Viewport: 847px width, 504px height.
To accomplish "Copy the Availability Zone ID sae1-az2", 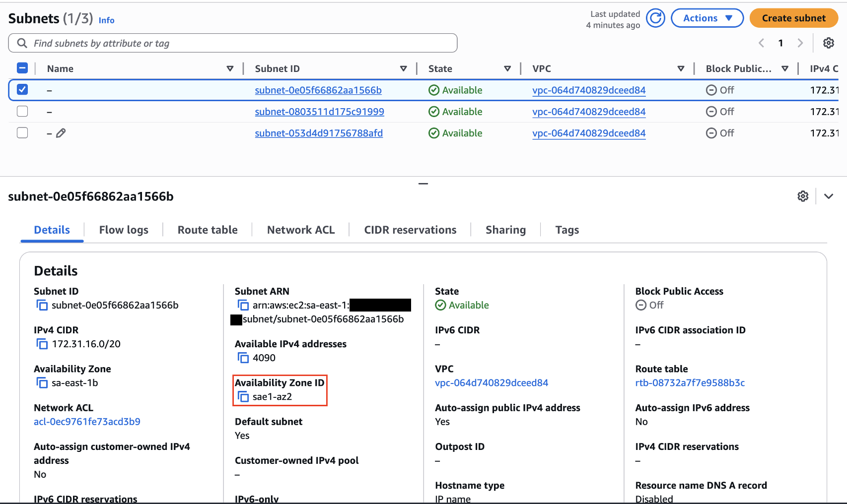I will click(243, 396).
